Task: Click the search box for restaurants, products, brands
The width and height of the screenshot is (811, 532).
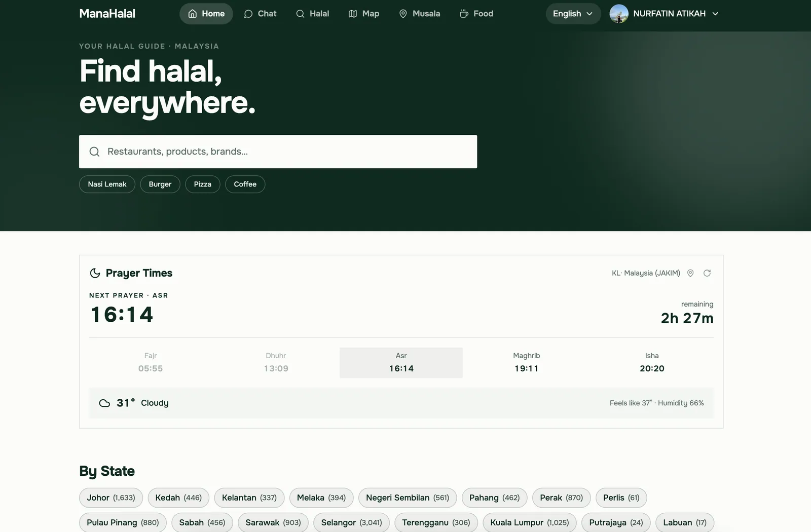Action: point(278,151)
